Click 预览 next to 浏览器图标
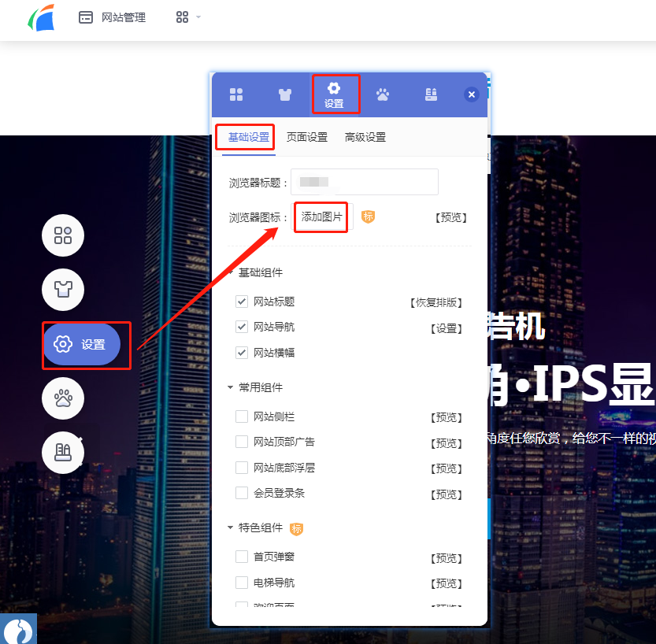Image resolution: width=656 pixels, height=644 pixels. pos(451,217)
